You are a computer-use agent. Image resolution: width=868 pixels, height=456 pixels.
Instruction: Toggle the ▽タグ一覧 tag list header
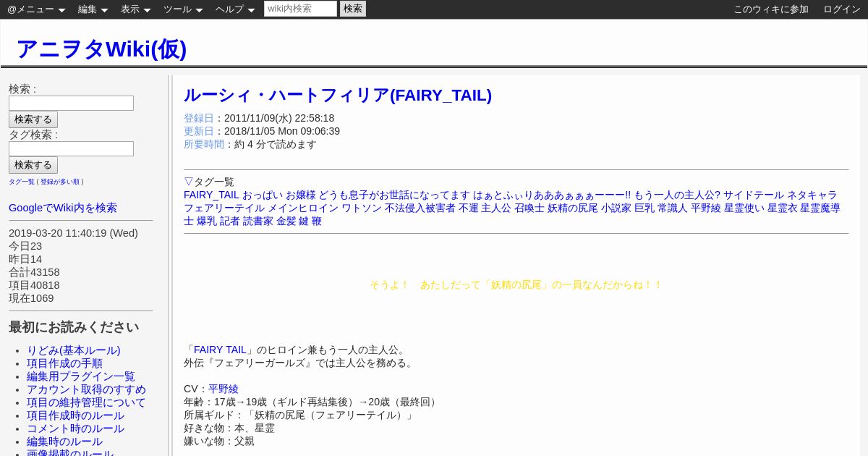pyautogui.click(x=209, y=182)
